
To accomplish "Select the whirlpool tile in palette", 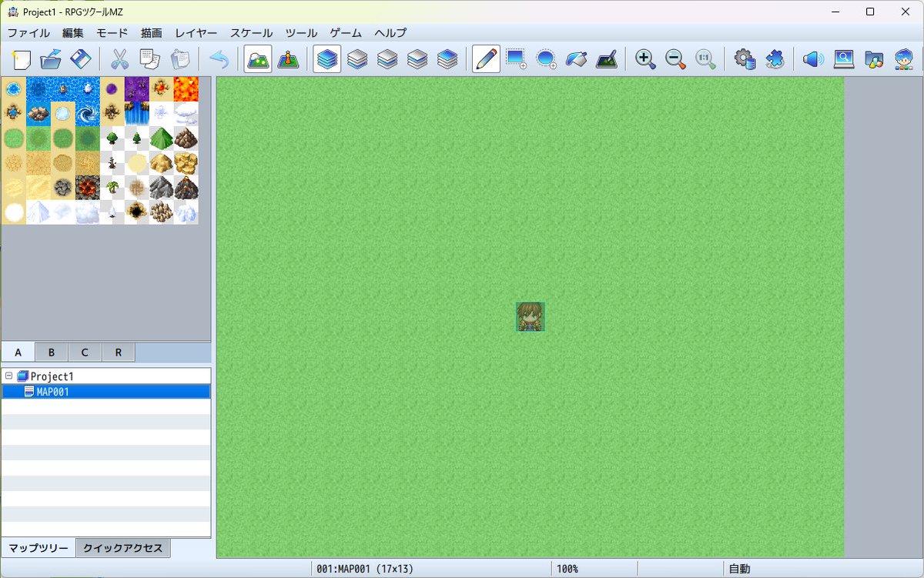I will click(88, 114).
